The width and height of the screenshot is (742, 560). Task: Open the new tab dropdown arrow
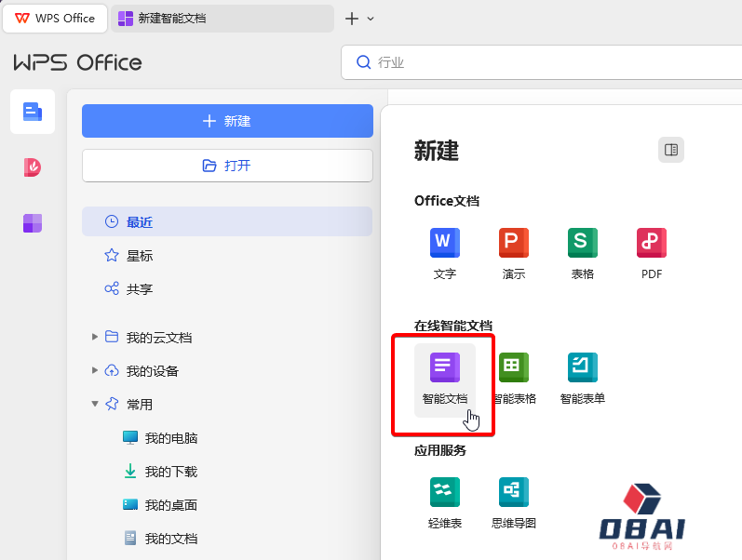click(371, 19)
